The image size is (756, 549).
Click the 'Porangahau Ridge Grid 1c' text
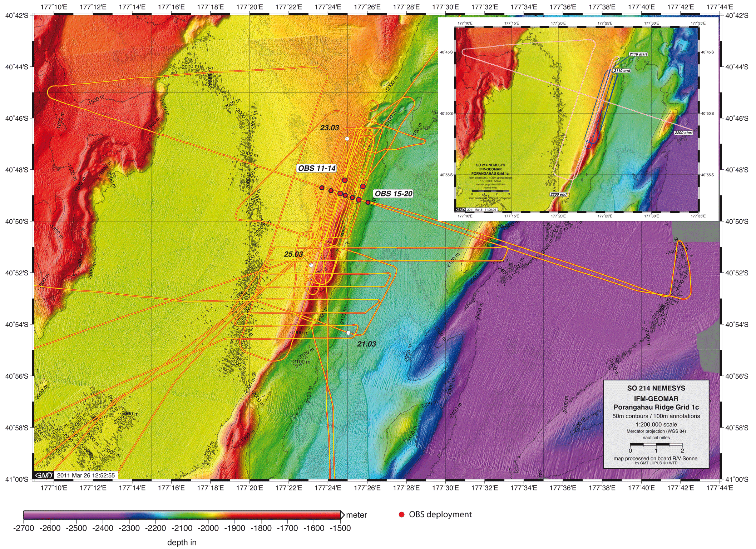pyautogui.click(x=656, y=407)
